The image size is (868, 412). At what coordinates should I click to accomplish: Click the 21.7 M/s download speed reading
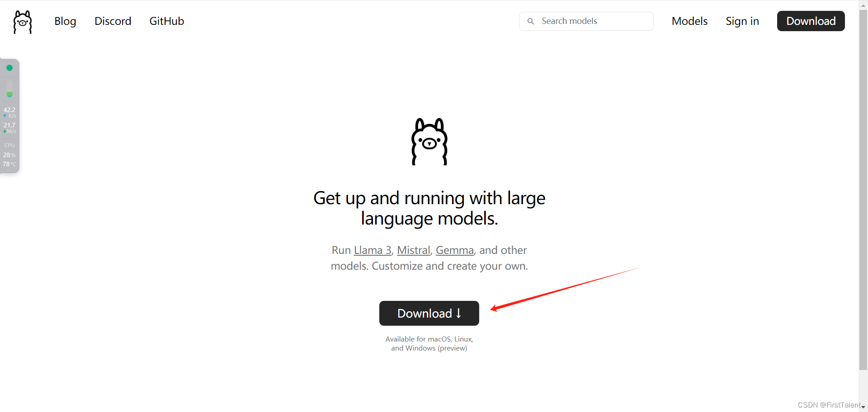tap(9, 128)
